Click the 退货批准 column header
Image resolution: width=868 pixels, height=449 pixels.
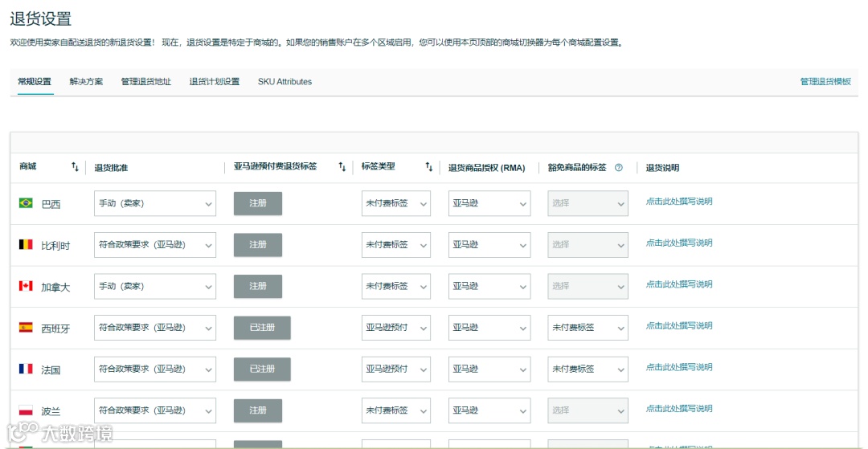(x=111, y=168)
